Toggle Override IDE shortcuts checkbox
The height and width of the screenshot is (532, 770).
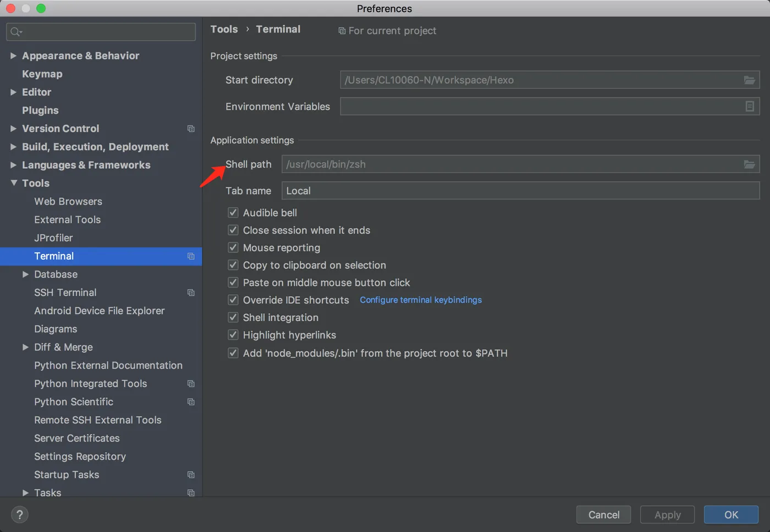(x=233, y=300)
